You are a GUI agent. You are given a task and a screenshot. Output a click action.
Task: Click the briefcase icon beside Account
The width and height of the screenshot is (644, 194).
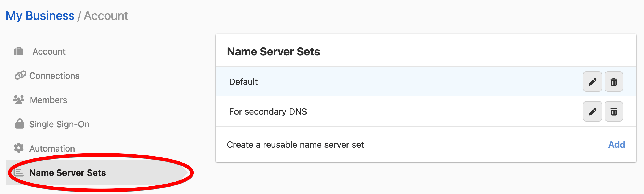click(x=19, y=51)
